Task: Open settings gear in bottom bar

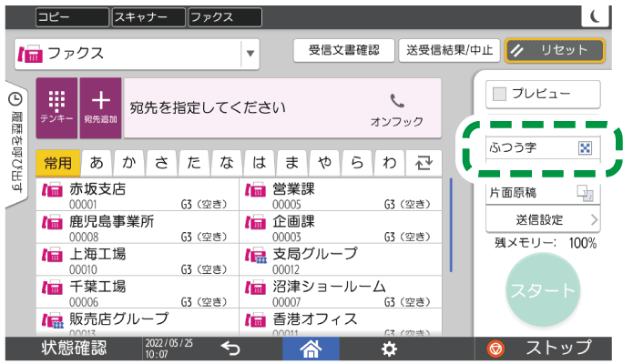Action: click(x=389, y=349)
